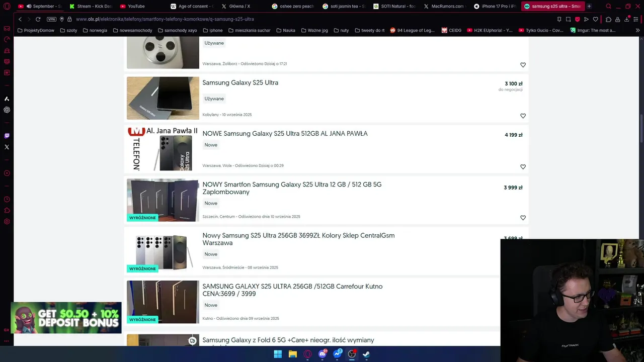
Task: Open Easy Setup menu icon
Action: point(636,19)
